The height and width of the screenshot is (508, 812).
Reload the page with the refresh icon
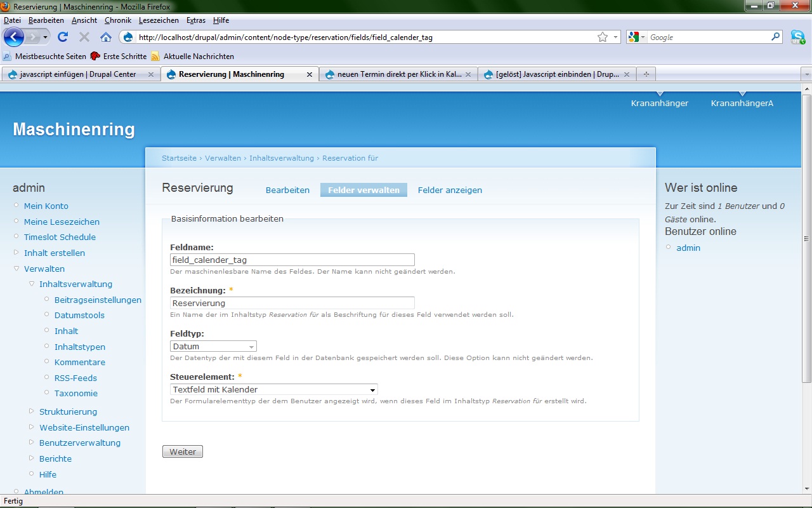tap(63, 37)
